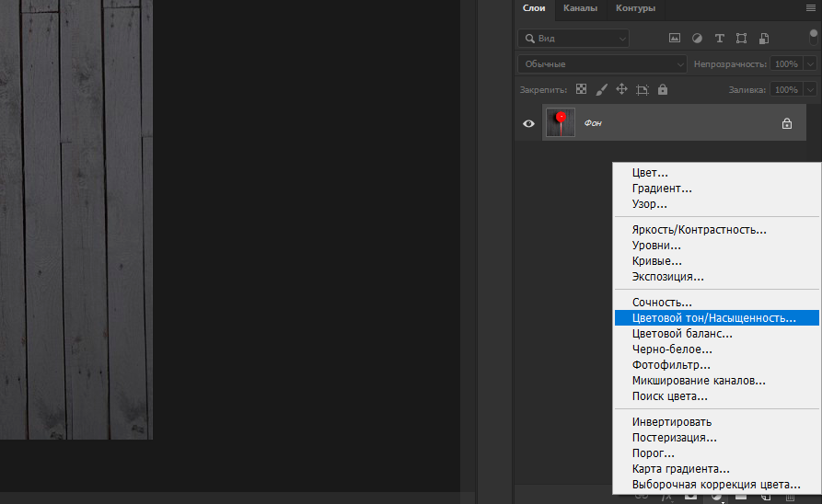822x504 pixels.
Task: Lock transparent pixels checkerboard icon
Action: click(581, 89)
